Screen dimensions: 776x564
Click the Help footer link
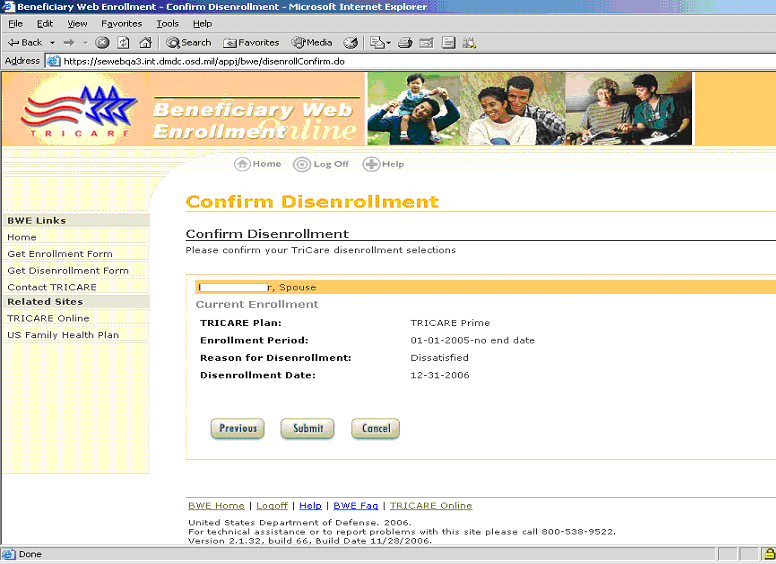(310, 506)
